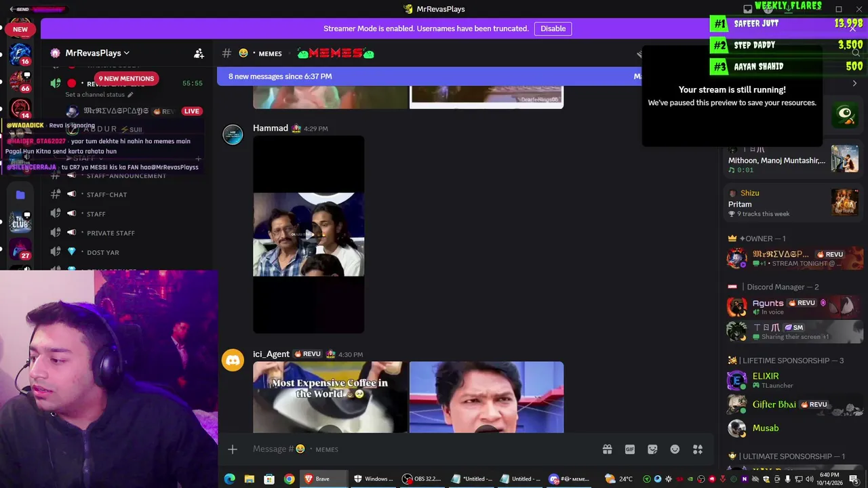Expand the activity panel chevron arrow

pos(854,83)
